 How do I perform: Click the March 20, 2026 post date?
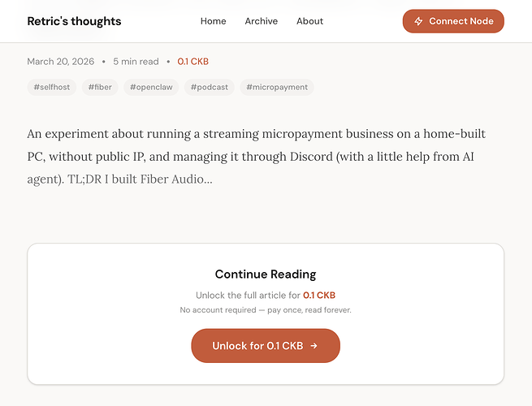(60, 62)
